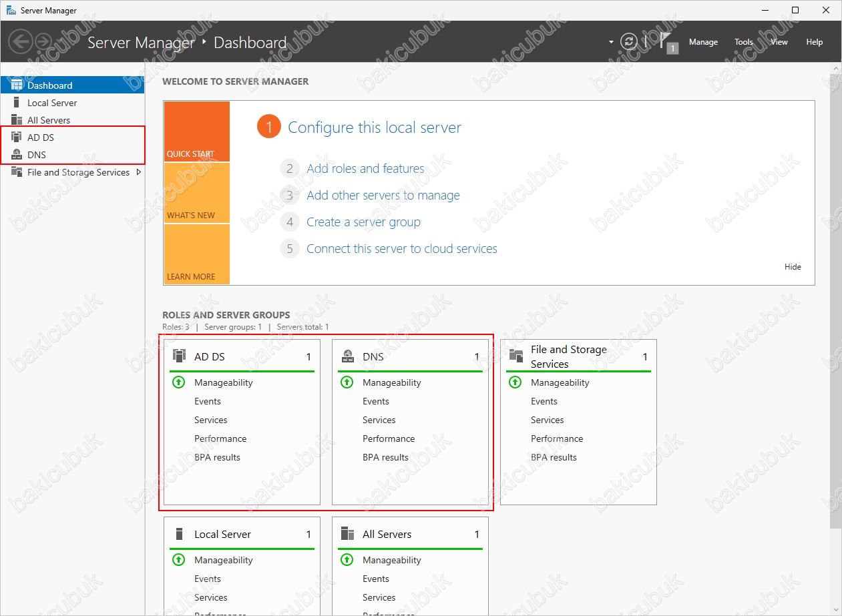Click DNS tile green manageability icon
Screen dimensions: 842x616
click(x=347, y=382)
